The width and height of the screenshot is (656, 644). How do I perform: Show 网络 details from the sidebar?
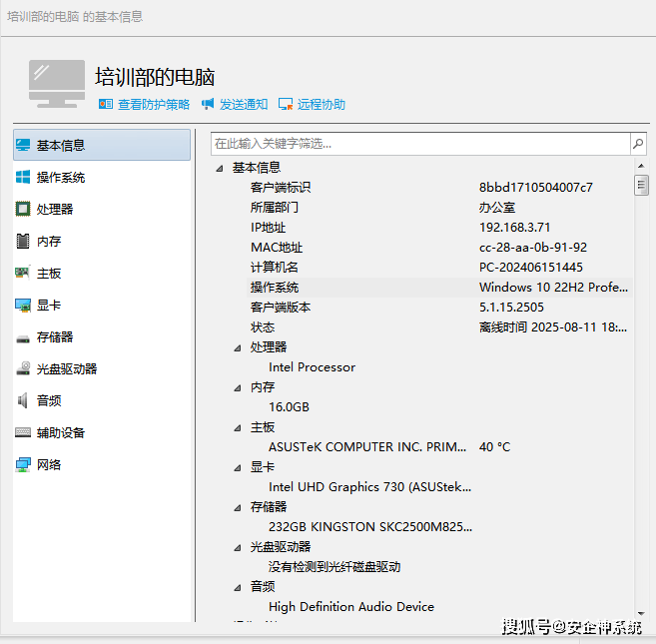point(102,464)
